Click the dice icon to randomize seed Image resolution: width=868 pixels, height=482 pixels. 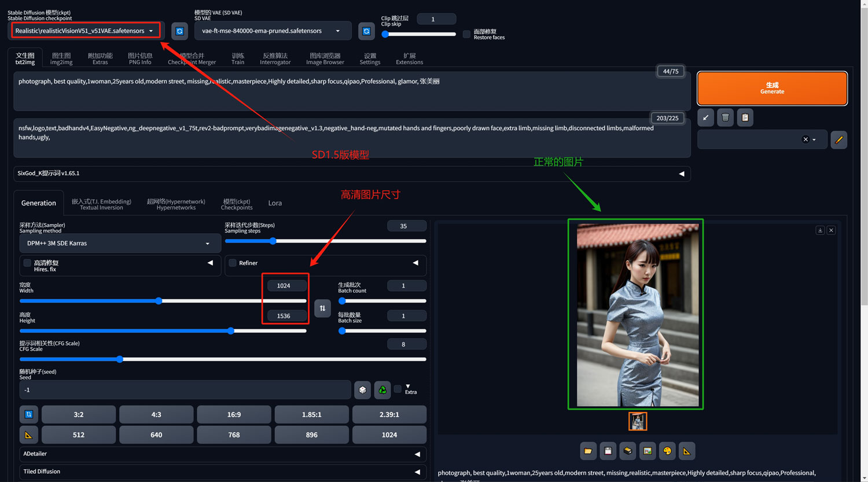pos(362,390)
